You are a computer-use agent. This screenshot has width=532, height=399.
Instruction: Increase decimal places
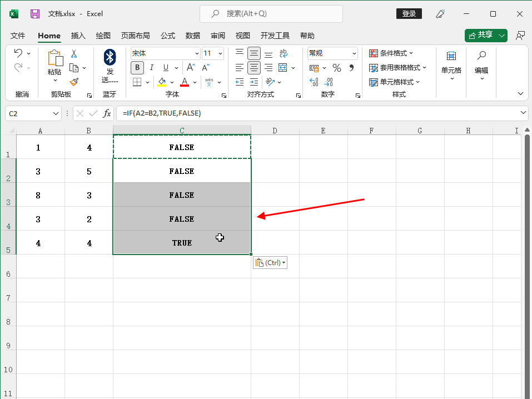click(x=314, y=82)
